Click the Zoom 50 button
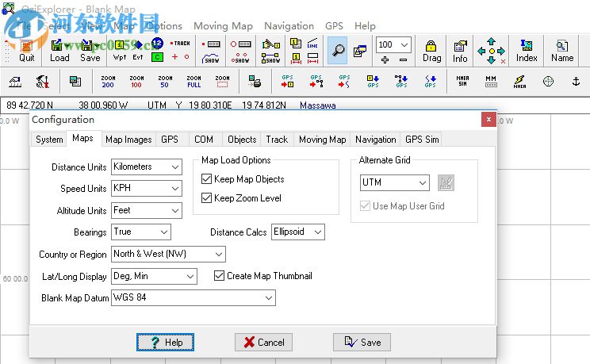This screenshot has width=590, height=364. coord(165,82)
